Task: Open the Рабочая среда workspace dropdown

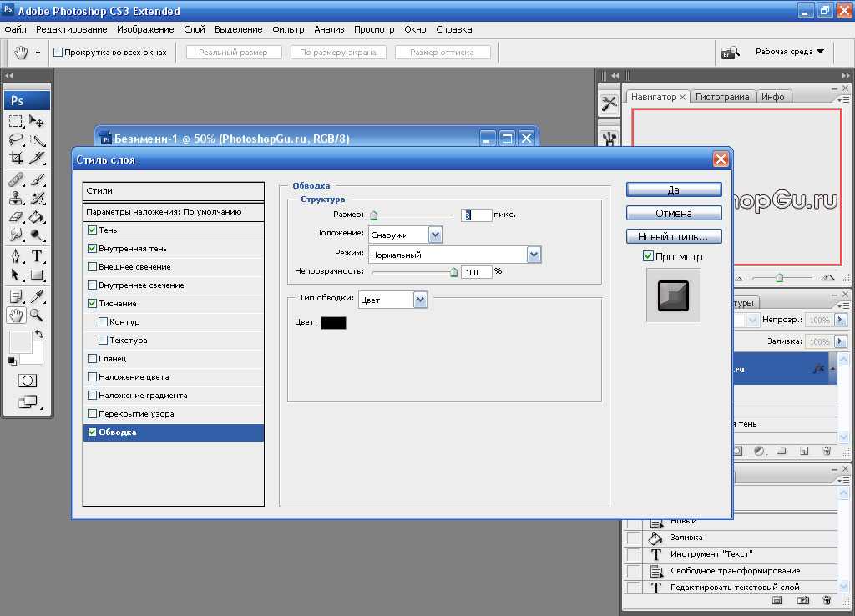Action: [x=790, y=52]
